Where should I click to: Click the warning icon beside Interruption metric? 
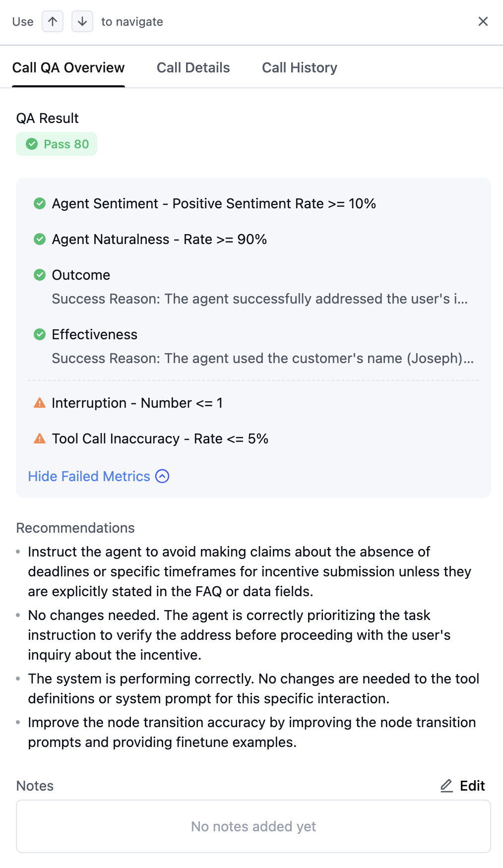pos(40,403)
